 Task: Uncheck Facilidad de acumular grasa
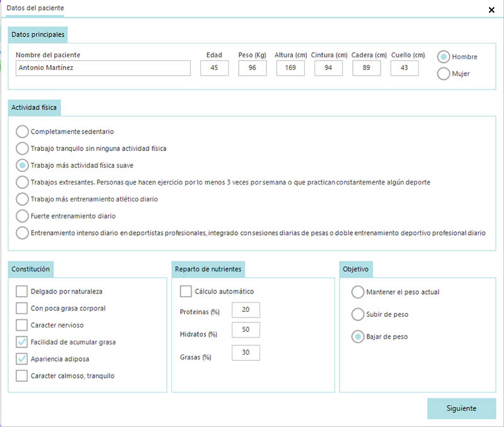21,342
